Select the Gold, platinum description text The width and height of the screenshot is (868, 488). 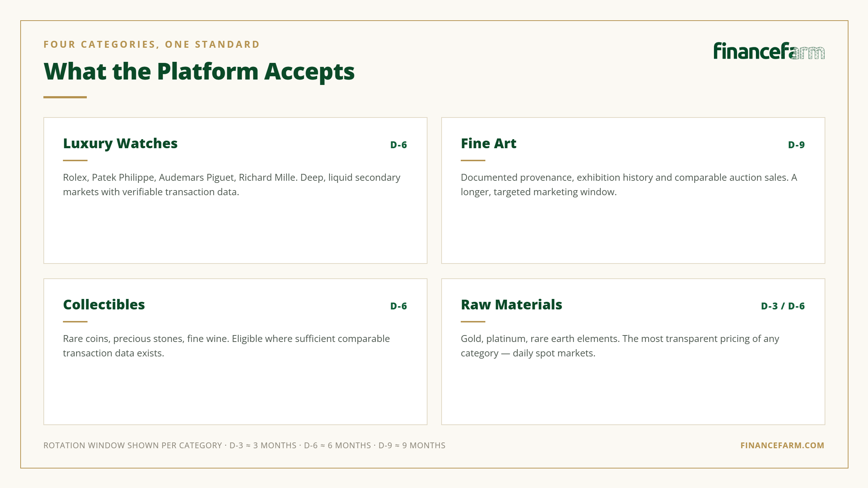pos(620,346)
